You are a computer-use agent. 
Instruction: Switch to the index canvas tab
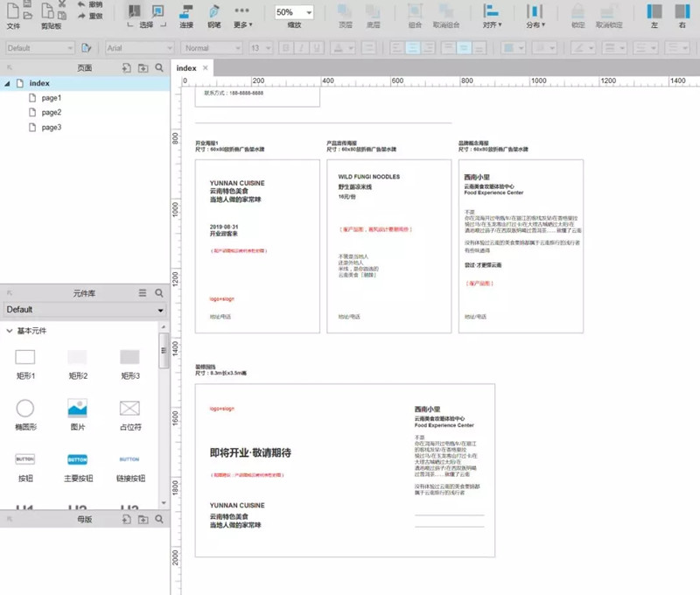186,67
